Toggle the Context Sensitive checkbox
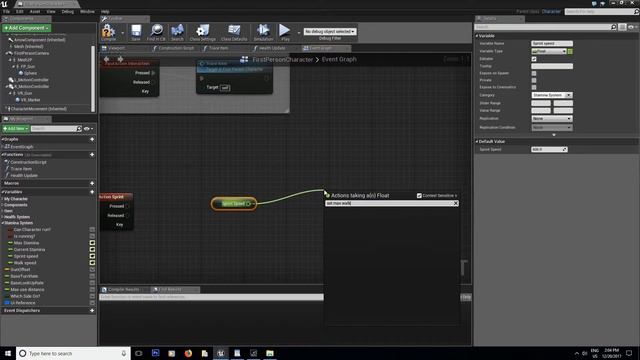640x360 pixels. click(x=419, y=196)
